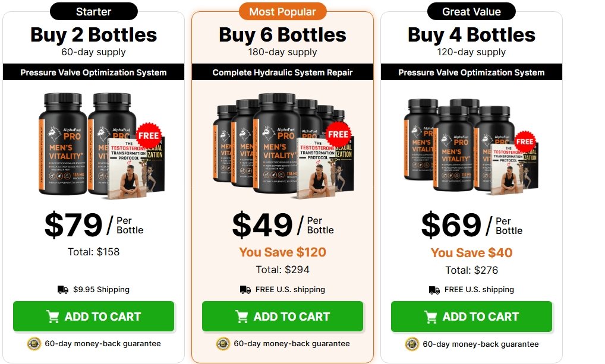
Task: Click the truck icon in the 6-bottle offer
Action: click(x=245, y=290)
